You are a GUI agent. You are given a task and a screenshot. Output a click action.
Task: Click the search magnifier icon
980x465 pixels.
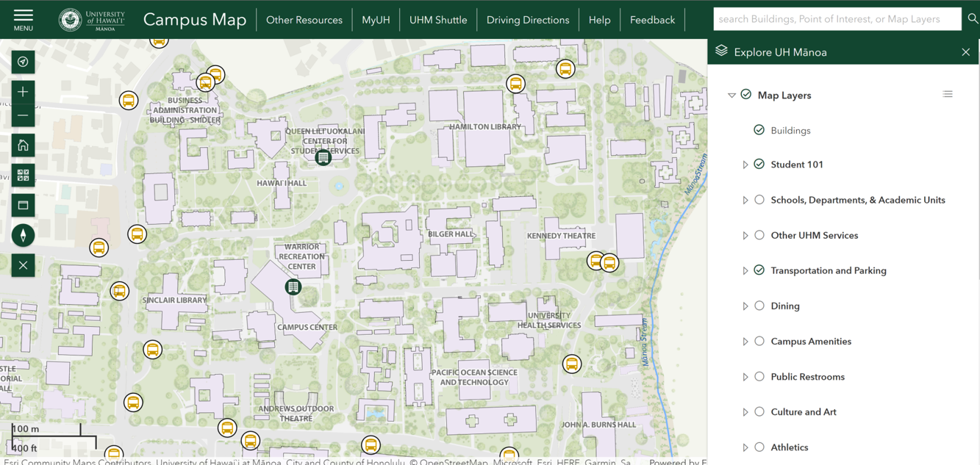[x=972, y=19]
